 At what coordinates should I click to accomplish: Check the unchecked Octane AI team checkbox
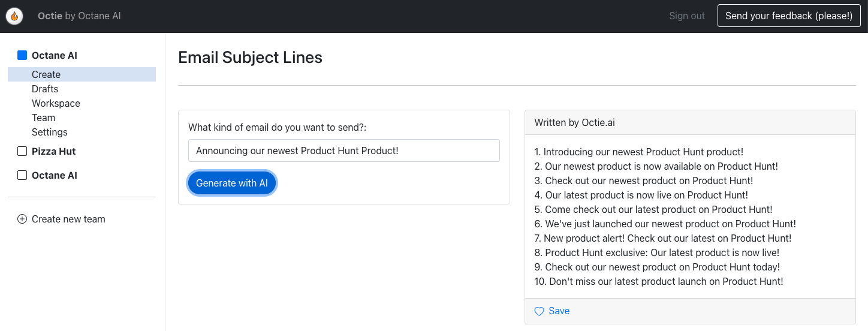[x=22, y=175]
